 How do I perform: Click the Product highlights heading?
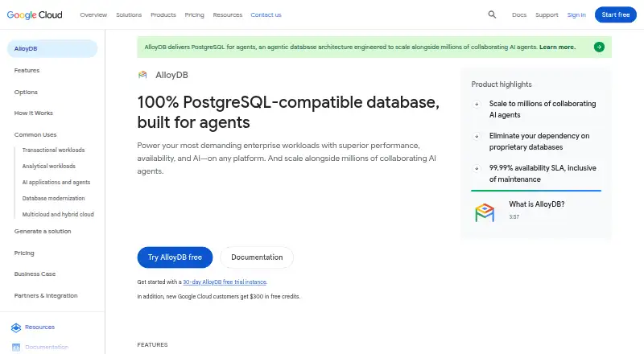click(502, 84)
